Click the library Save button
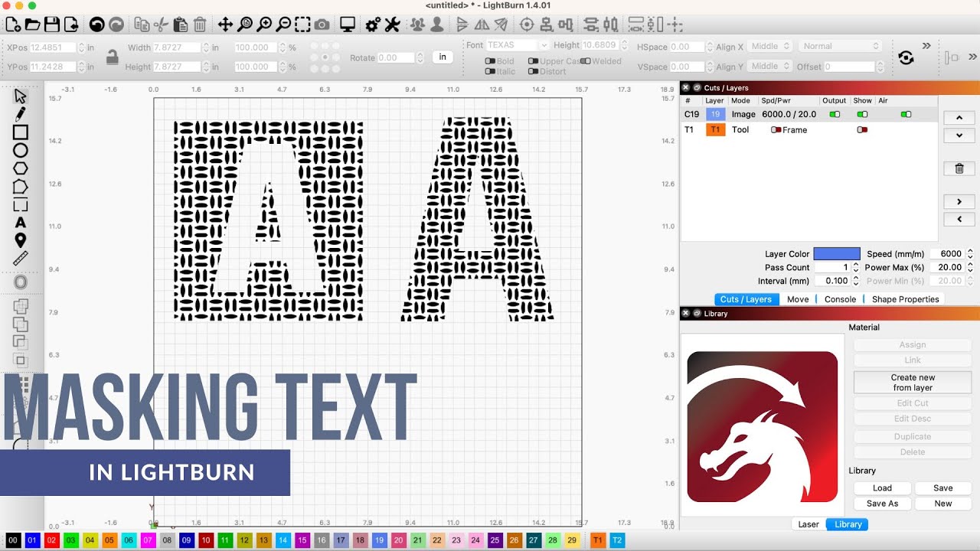Screen dimensions: 980x551 (x=943, y=488)
